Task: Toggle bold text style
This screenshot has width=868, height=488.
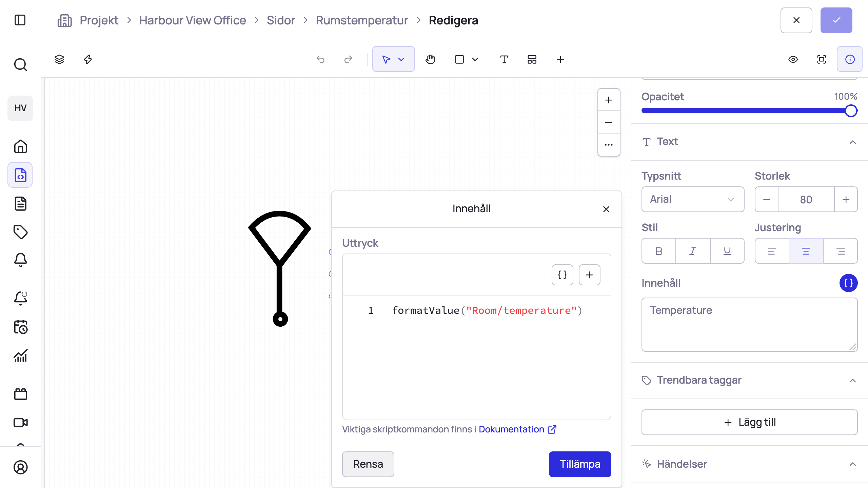Action: [659, 251]
